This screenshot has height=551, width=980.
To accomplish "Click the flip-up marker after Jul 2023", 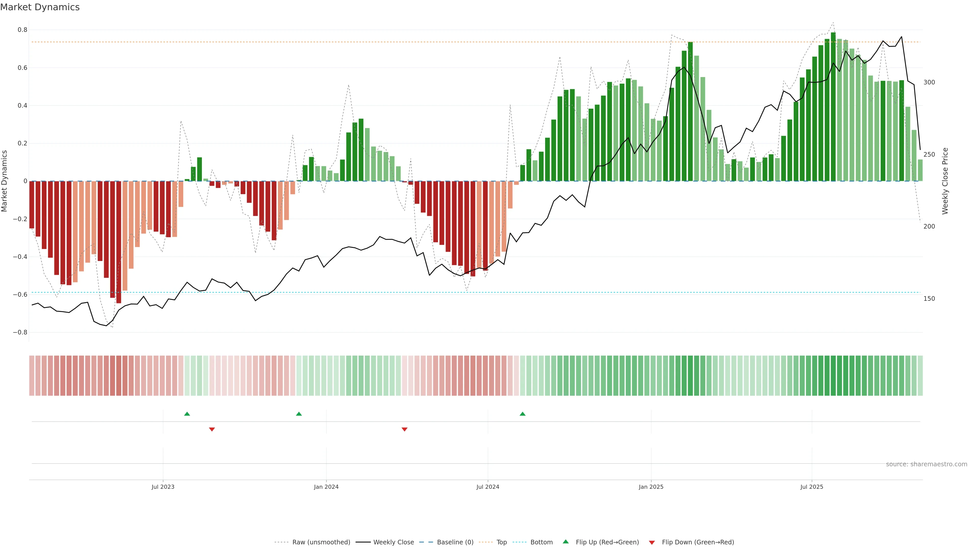I will pyautogui.click(x=187, y=414).
